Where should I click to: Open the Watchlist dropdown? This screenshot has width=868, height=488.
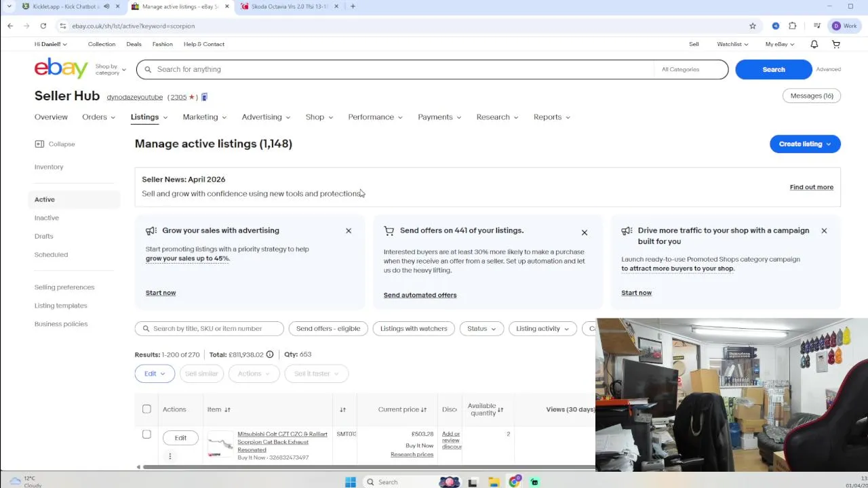click(x=732, y=44)
